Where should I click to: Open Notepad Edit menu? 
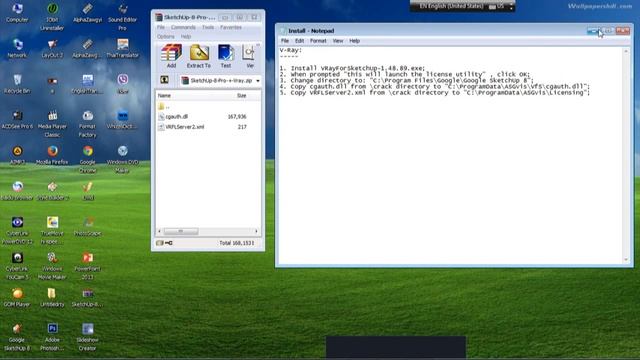pyautogui.click(x=300, y=41)
